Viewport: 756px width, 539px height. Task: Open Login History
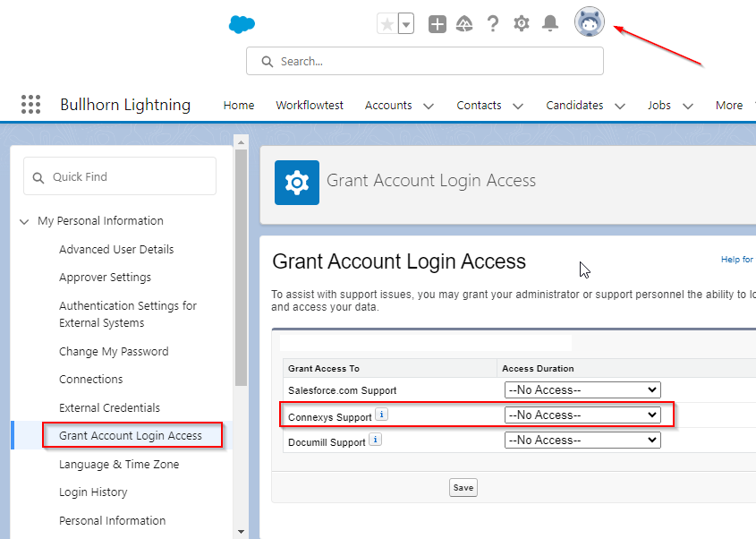93,492
